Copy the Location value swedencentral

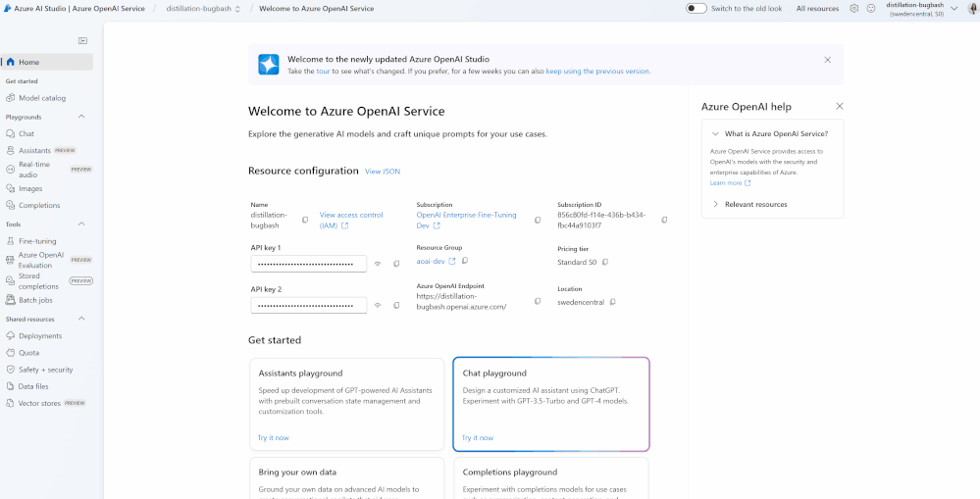(612, 302)
